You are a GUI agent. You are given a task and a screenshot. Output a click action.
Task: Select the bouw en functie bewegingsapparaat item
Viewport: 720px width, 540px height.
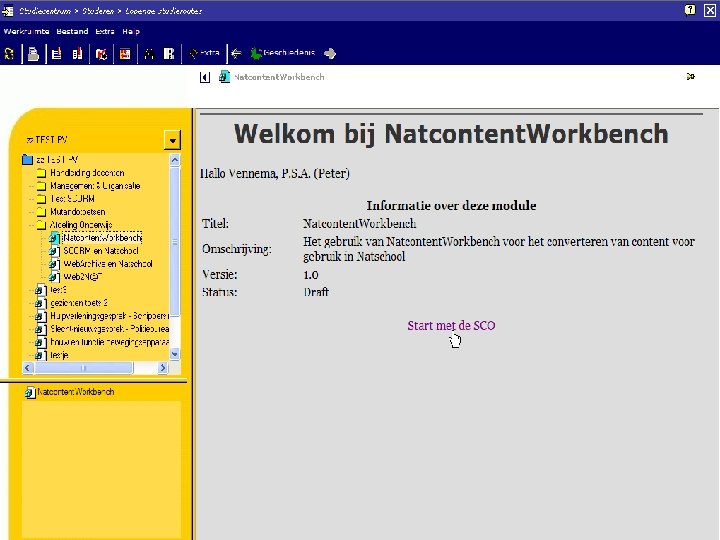click(102, 342)
